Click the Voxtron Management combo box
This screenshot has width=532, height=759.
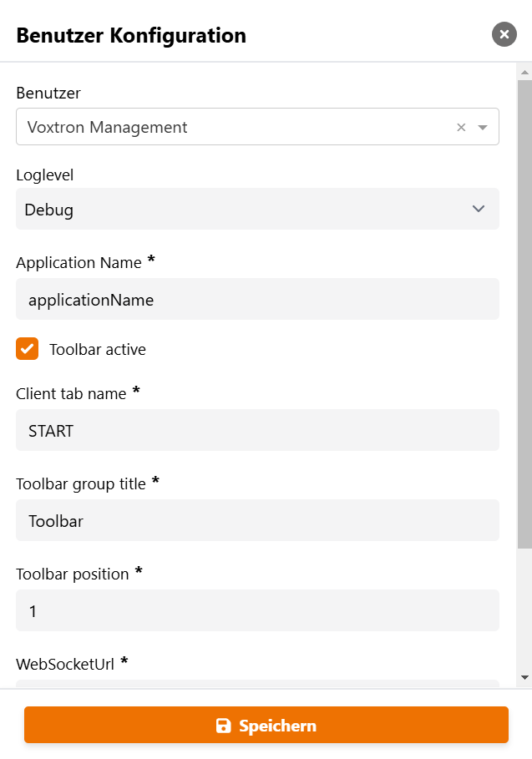click(x=234, y=128)
